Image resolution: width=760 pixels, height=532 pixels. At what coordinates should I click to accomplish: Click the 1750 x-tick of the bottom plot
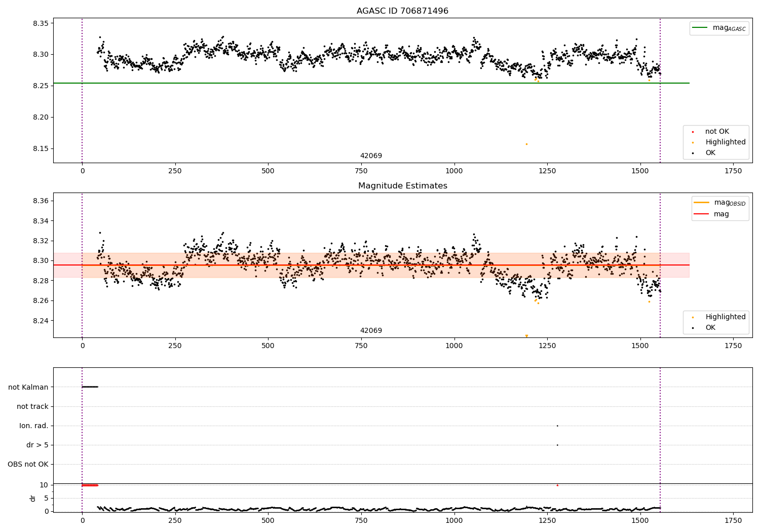733,520
